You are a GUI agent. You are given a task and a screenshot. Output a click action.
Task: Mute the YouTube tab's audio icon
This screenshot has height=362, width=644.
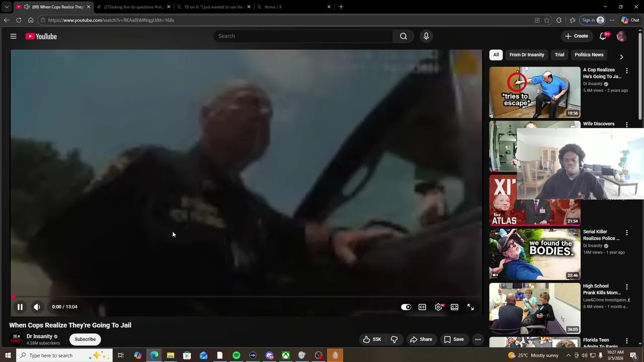pyautogui.click(x=26, y=7)
